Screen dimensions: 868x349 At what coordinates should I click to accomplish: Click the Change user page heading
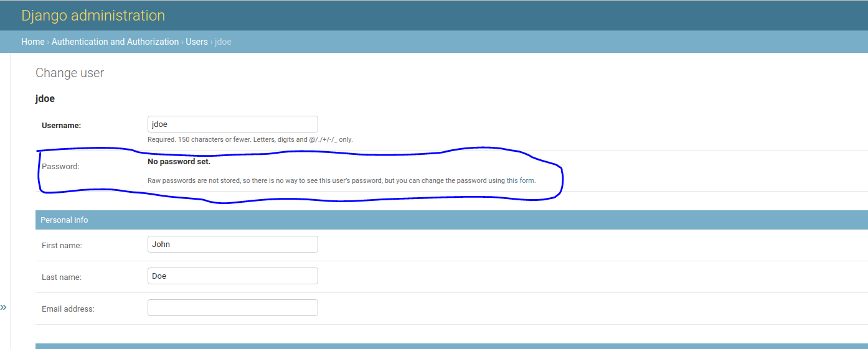[x=70, y=73]
